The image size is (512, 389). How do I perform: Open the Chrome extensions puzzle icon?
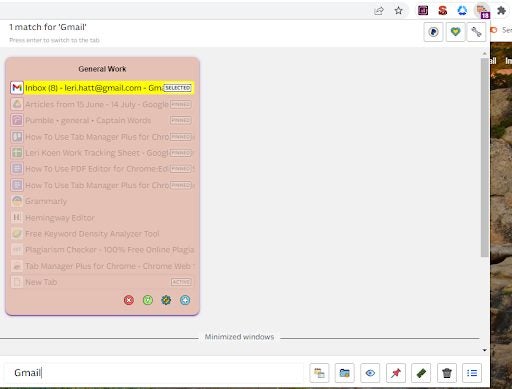[x=501, y=11]
